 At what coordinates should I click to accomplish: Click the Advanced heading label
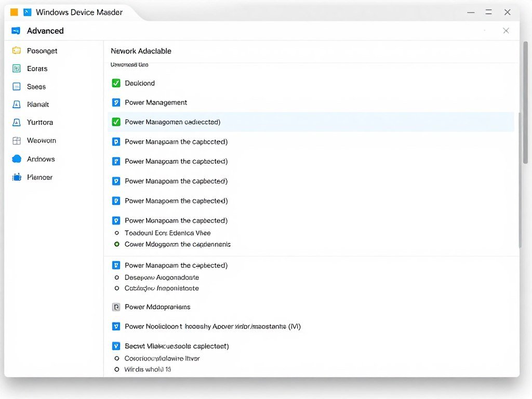[45, 31]
